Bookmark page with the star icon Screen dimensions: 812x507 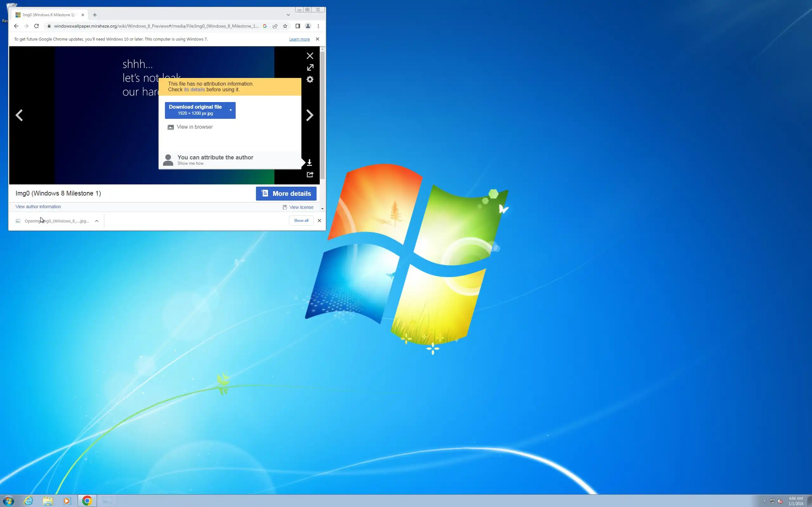(x=285, y=26)
